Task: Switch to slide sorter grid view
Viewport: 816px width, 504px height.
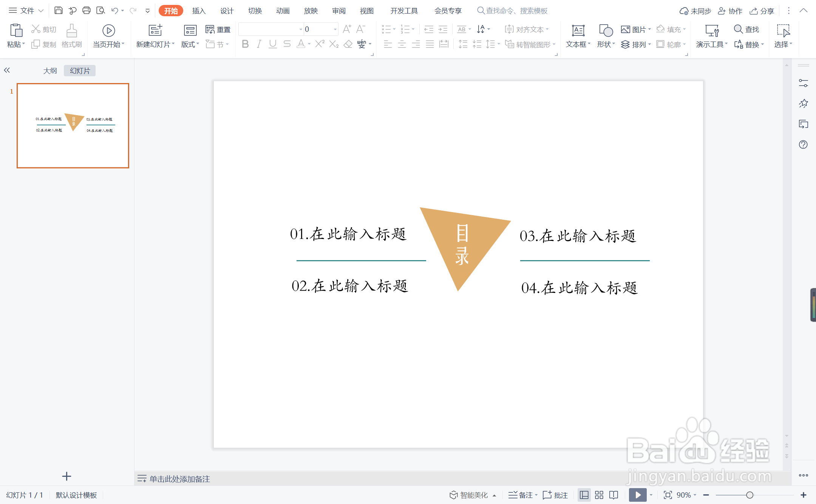Action: tap(599, 495)
